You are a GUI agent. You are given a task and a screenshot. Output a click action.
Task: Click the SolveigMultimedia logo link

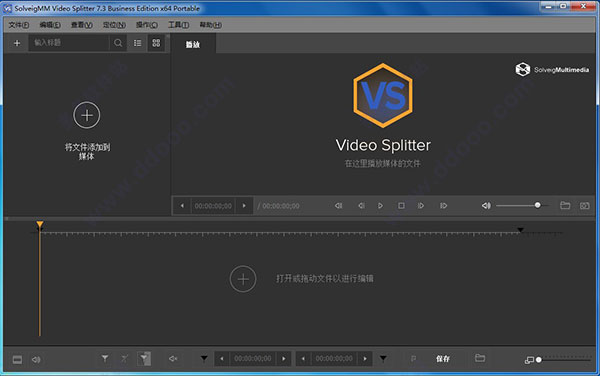click(x=552, y=69)
